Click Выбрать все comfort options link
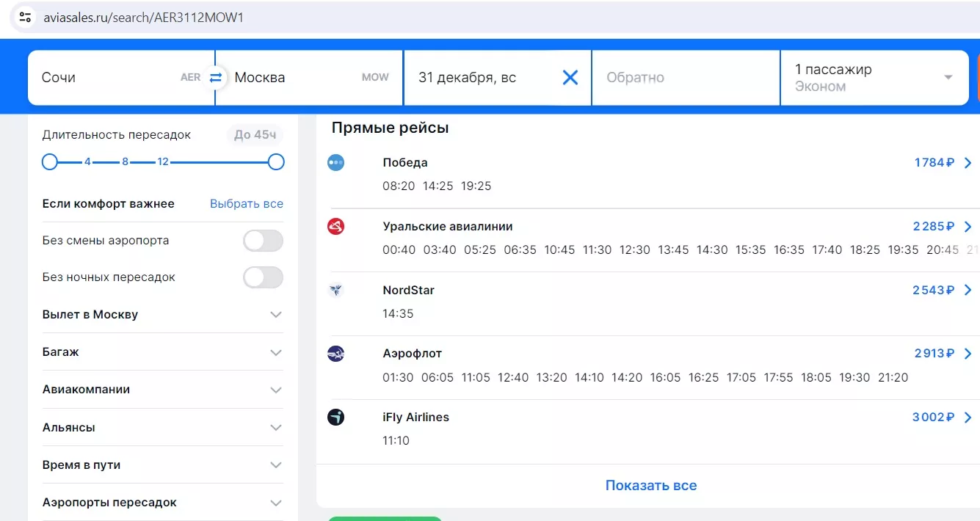The width and height of the screenshot is (980, 521). 246,204
